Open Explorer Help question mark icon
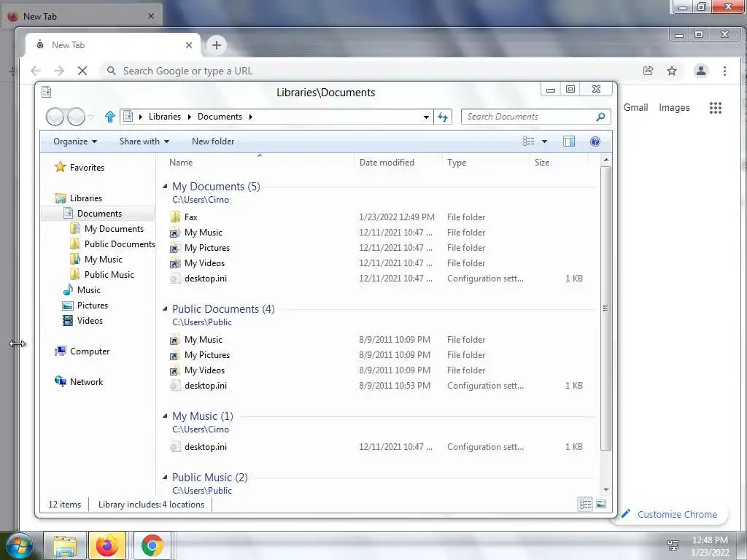The height and width of the screenshot is (560, 747). (595, 141)
